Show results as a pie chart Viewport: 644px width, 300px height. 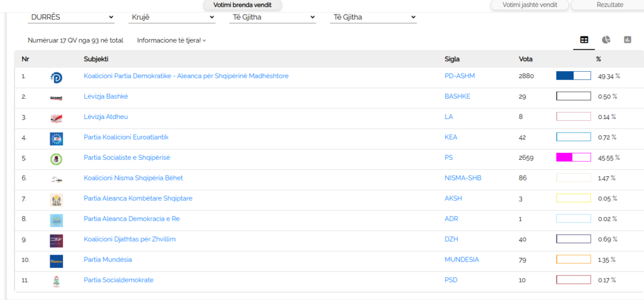click(606, 40)
